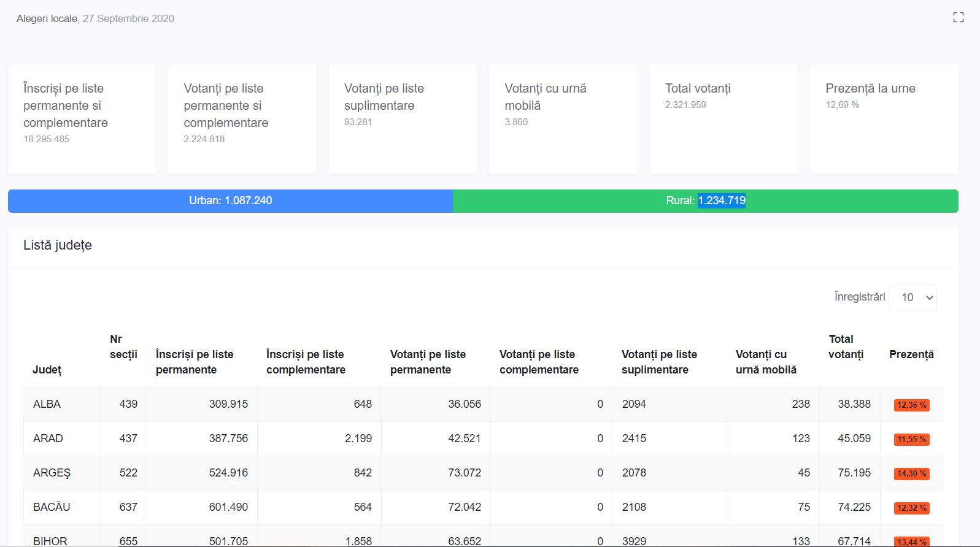
Task: Click the Rural votes green bar
Action: pos(705,201)
